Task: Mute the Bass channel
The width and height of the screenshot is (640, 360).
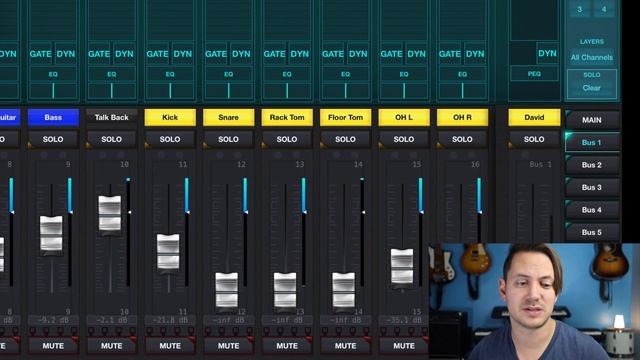Action: click(53, 346)
